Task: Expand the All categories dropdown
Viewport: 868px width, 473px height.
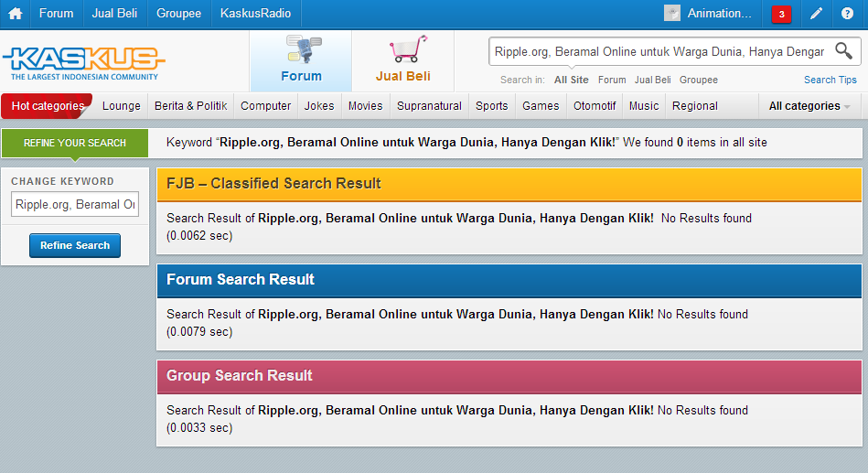Action: pos(809,106)
